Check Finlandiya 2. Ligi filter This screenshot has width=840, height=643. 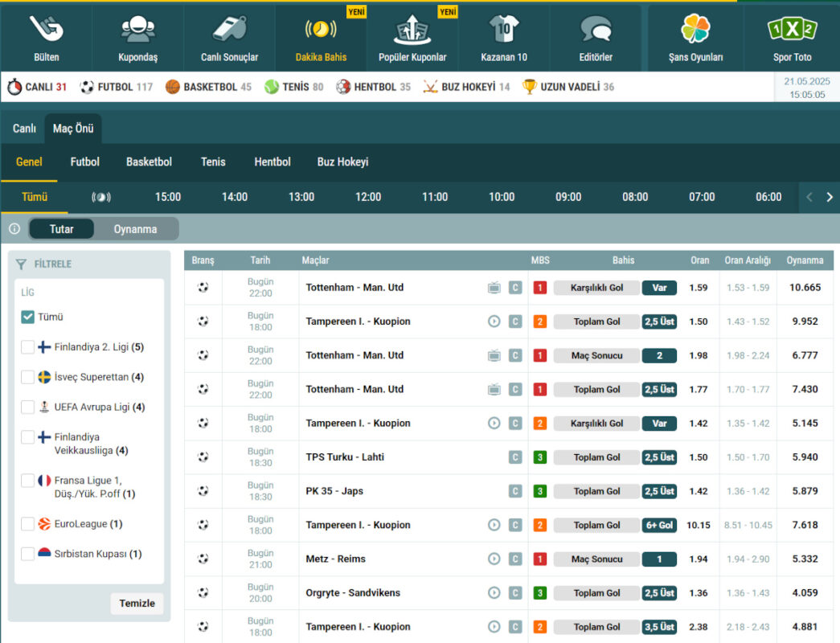click(27, 346)
